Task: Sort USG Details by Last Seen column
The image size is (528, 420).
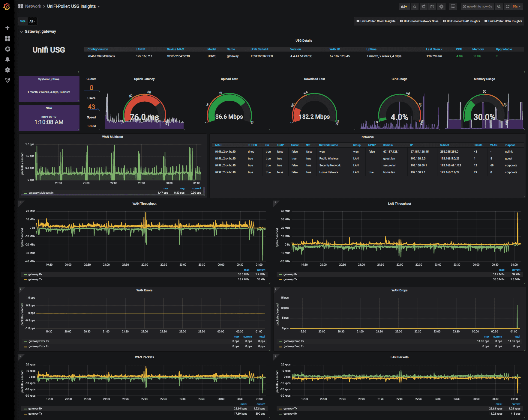Action: click(x=434, y=49)
